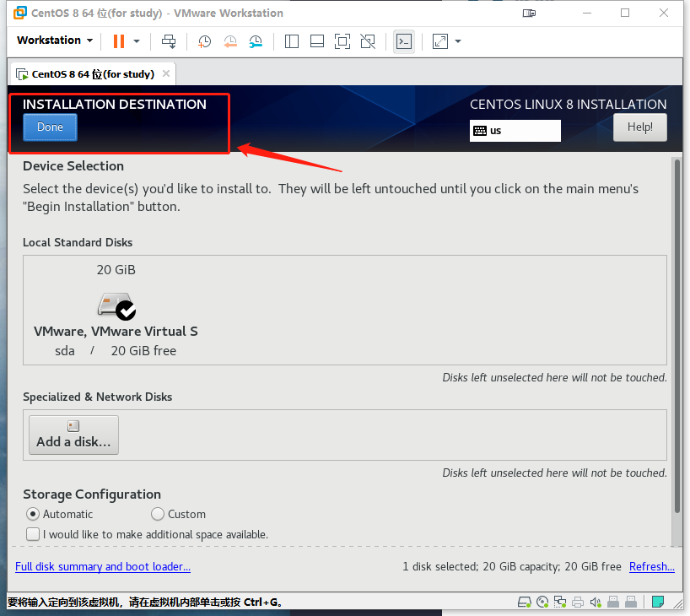Screen dimensions: 690x616
Task: Click the '1 disk selected; 20 GiB capacity; 20 GiB free' status text
Action: 512,566
